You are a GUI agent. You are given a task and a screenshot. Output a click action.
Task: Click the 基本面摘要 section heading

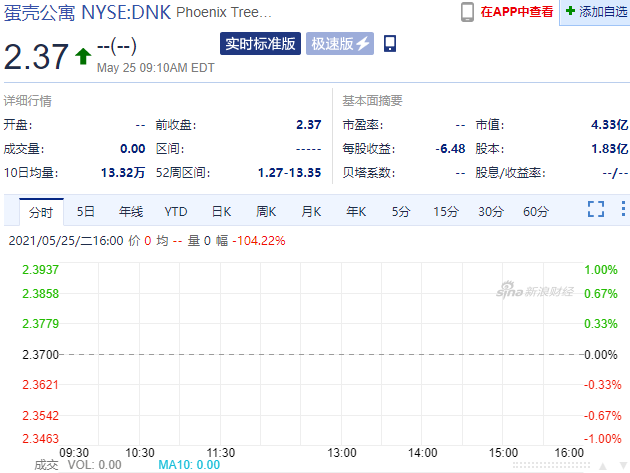tap(372, 100)
